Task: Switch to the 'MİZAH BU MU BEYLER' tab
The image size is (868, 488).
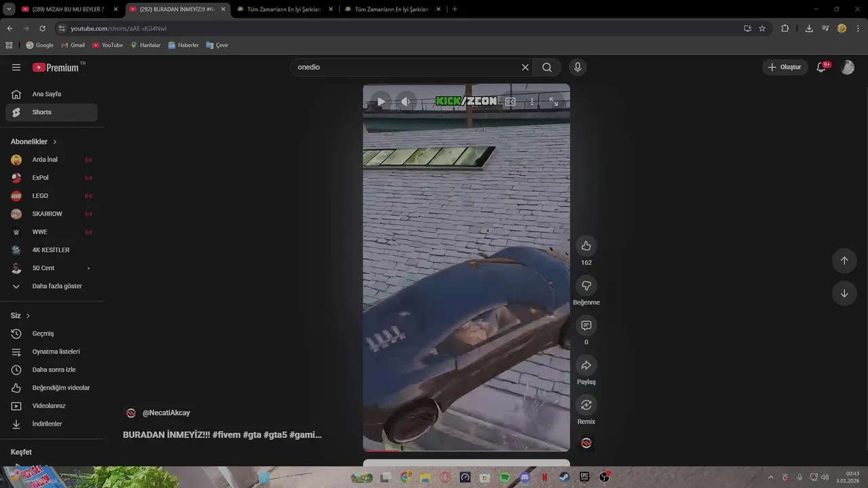Action: (x=68, y=9)
